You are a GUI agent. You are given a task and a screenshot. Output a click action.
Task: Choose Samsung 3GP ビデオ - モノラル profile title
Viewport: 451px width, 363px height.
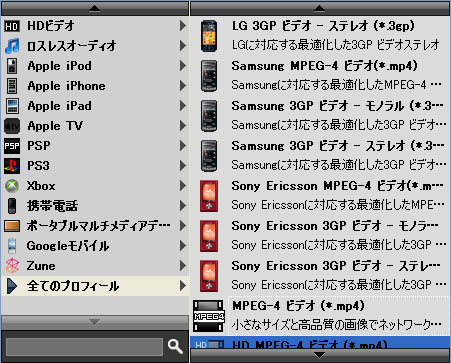coord(337,106)
